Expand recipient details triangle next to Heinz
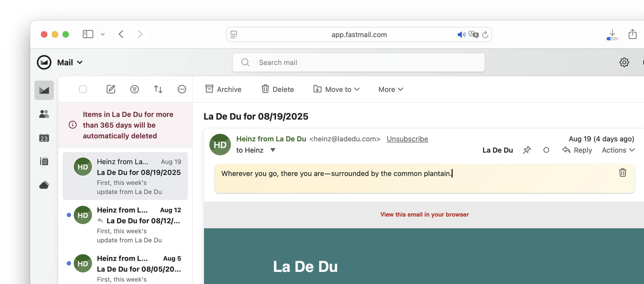Viewport: 644px width, 284px height. (x=273, y=150)
